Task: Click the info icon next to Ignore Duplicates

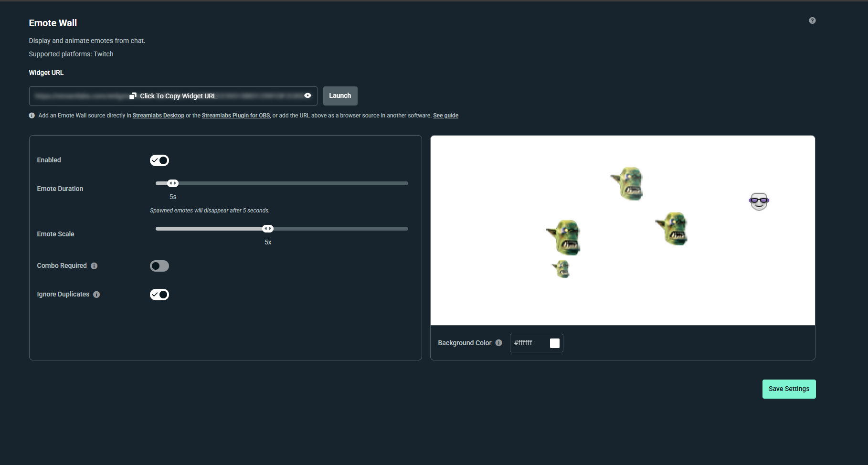Action: point(96,295)
